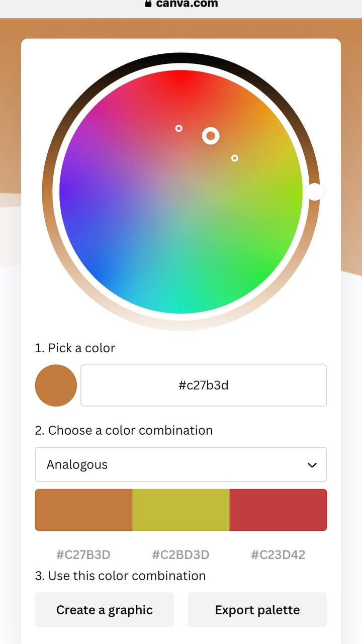Click the Export palette button
This screenshot has height=644, width=362.
click(257, 610)
